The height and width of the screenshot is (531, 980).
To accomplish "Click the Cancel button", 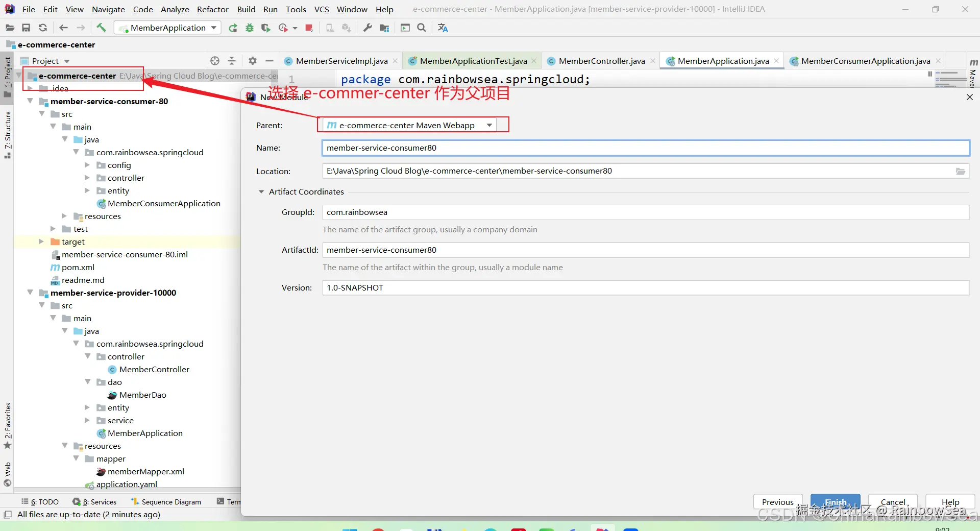I will pos(893,502).
